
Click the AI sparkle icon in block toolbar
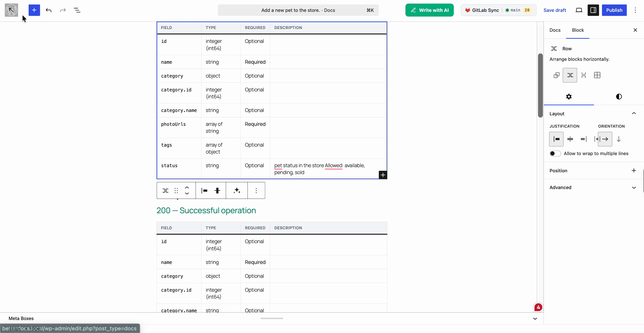pyautogui.click(x=237, y=191)
